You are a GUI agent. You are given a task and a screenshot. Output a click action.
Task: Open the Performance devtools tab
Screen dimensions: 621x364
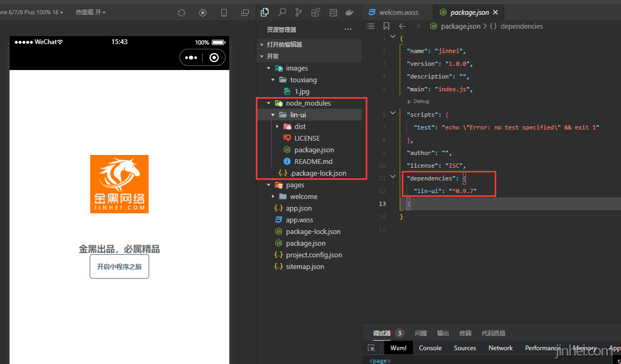(542, 348)
